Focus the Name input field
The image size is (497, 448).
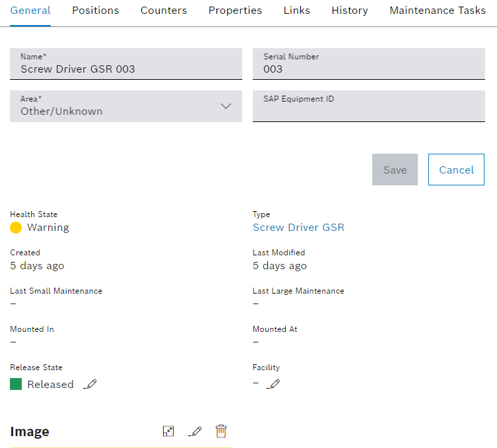(x=126, y=64)
